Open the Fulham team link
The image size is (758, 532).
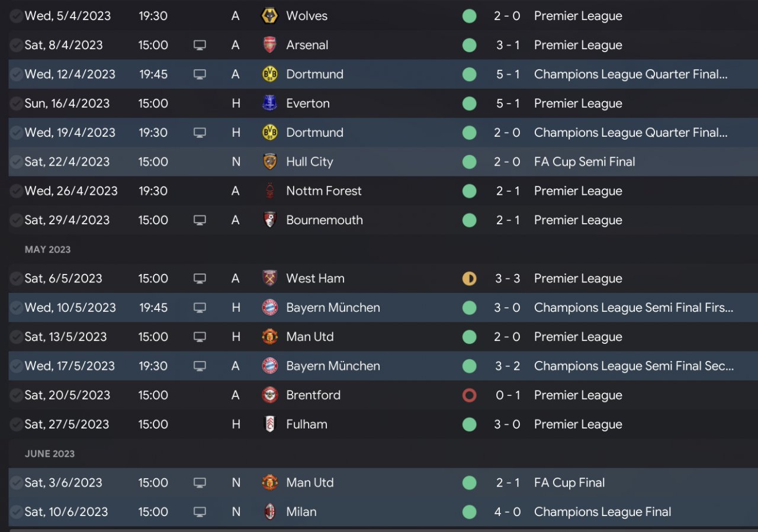(x=306, y=424)
